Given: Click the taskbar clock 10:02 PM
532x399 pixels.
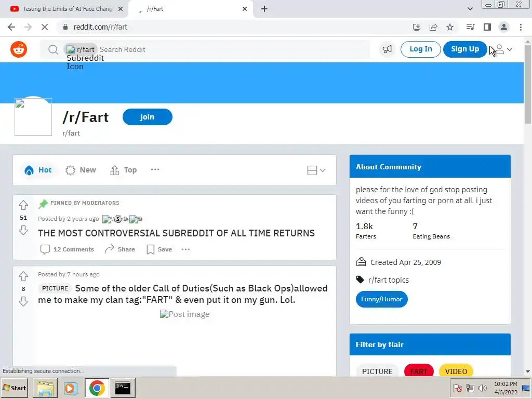Looking at the screenshot, I should (506, 384).
